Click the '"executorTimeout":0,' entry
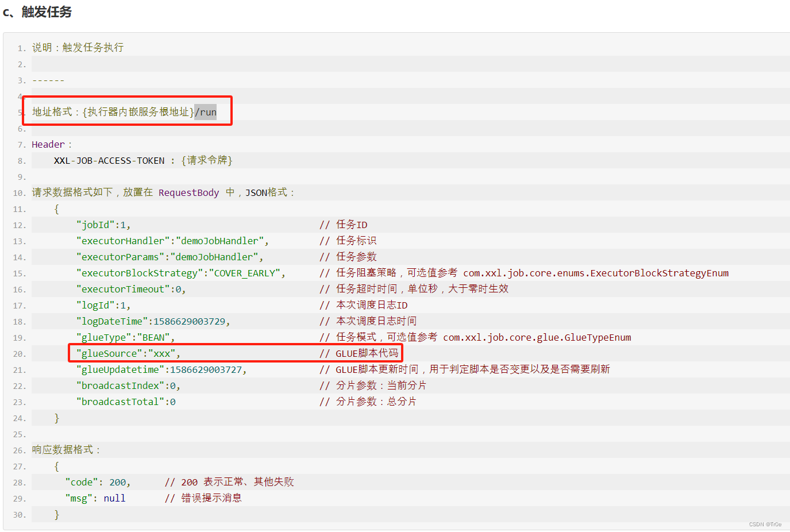This screenshot has height=532, width=790. tap(131, 290)
